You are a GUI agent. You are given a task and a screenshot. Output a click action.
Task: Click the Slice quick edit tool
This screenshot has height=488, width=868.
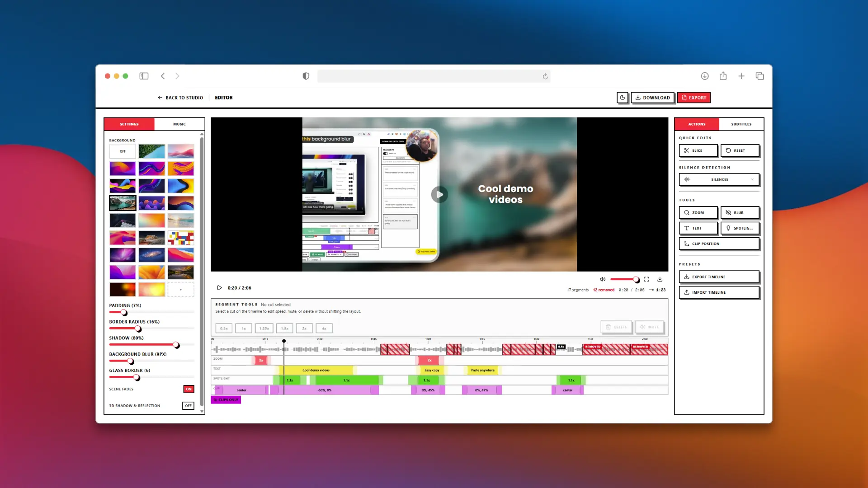[x=698, y=150]
